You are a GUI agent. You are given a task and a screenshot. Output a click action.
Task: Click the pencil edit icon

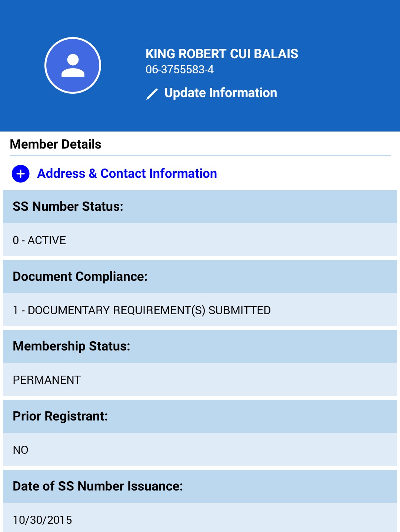tap(152, 94)
